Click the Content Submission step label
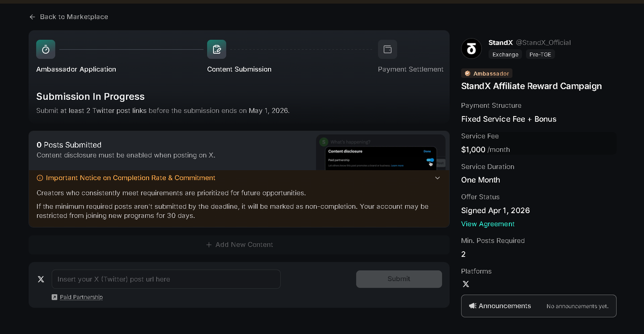Image resolution: width=644 pixels, height=334 pixels. tap(239, 69)
